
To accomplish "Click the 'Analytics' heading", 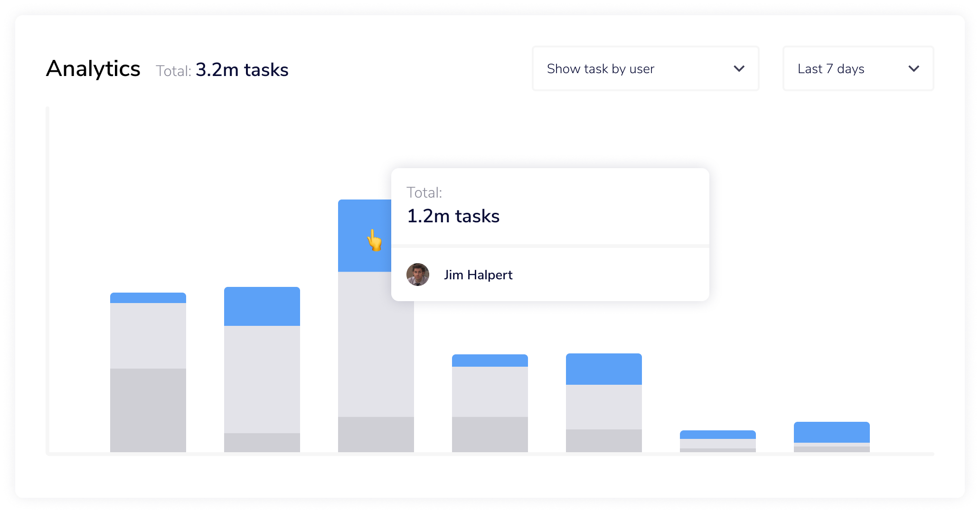I will [93, 69].
